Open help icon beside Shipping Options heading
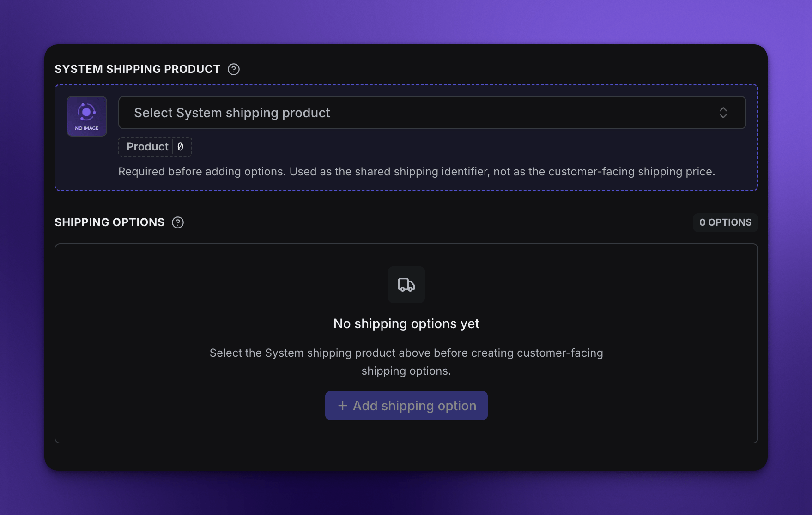 pyautogui.click(x=178, y=222)
